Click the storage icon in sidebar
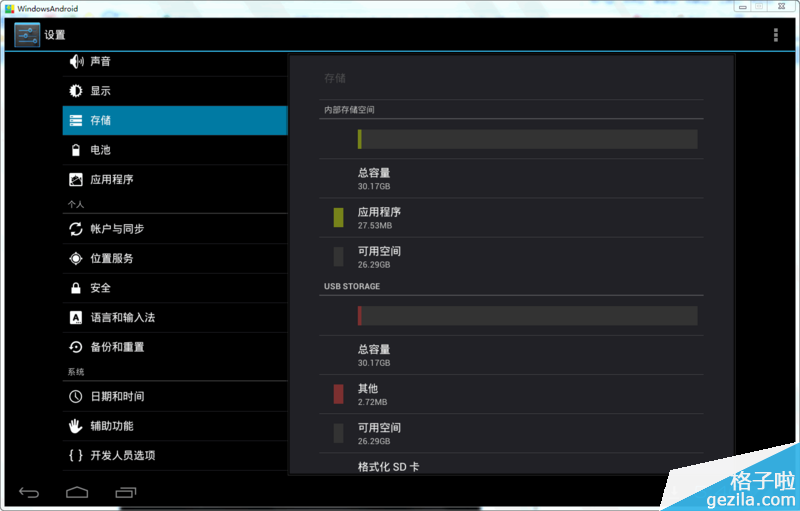 click(x=76, y=120)
